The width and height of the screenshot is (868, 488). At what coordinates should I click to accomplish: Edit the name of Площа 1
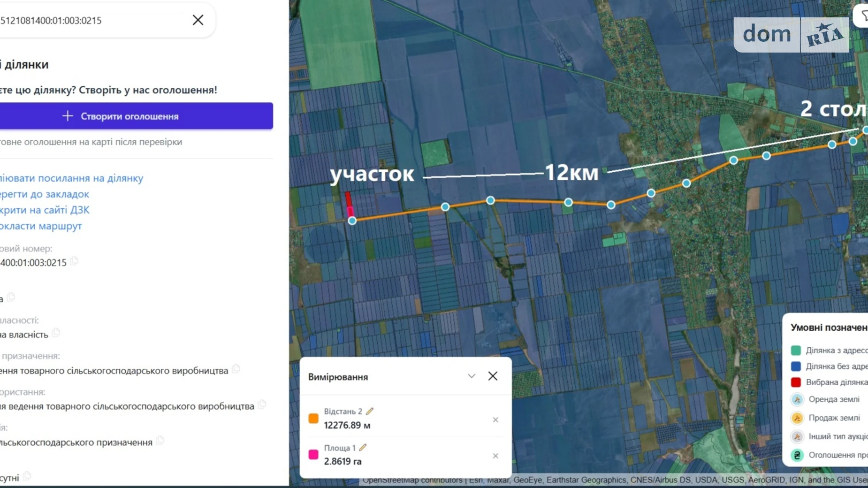(363, 448)
